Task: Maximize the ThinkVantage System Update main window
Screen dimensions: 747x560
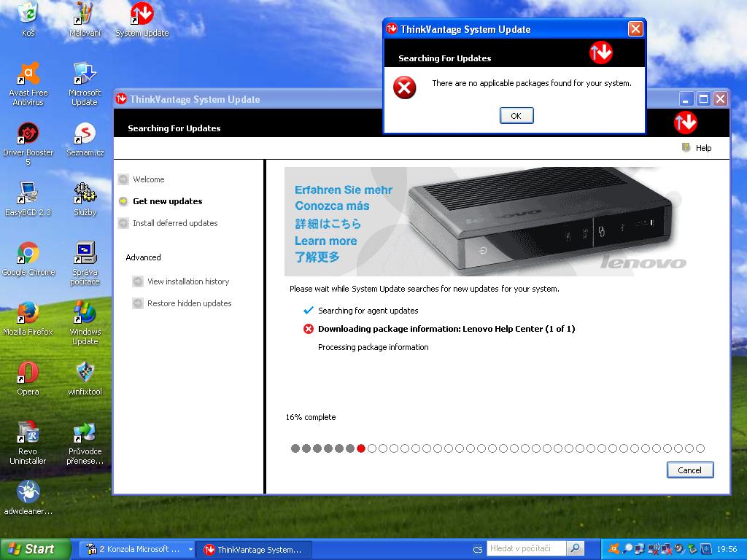Action: tap(703, 99)
